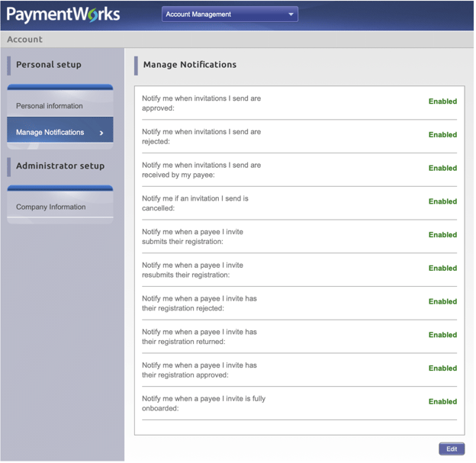Click Enabled status for invitation cancelled
This screenshot has width=476, height=463.
pos(443,201)
